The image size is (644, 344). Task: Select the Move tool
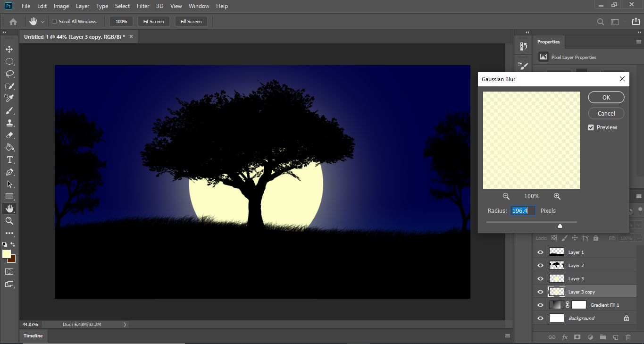pyautogui.click(x=9, y=50)
